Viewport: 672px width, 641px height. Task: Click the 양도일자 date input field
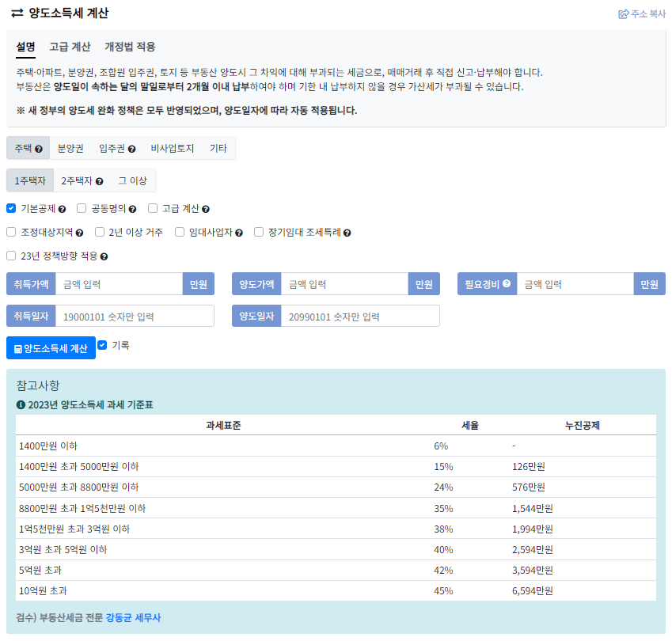tap(360, 317)
